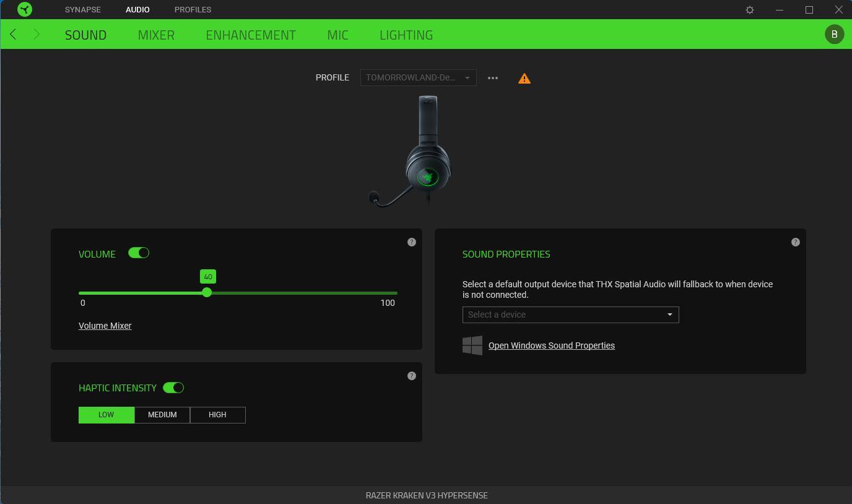Click Open Windows Sound Properties link
This screenshot has width=852, height=504.
(x=551, y=345)
